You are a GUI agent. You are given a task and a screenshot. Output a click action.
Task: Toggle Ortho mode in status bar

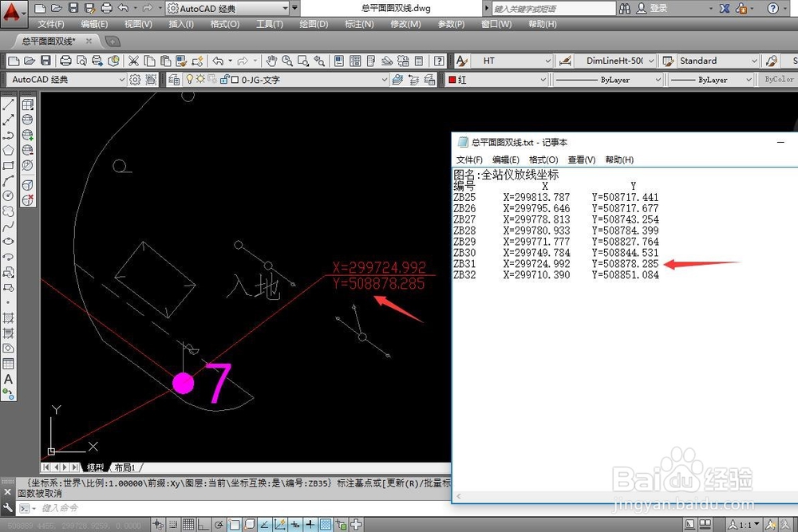coord(202,524)
